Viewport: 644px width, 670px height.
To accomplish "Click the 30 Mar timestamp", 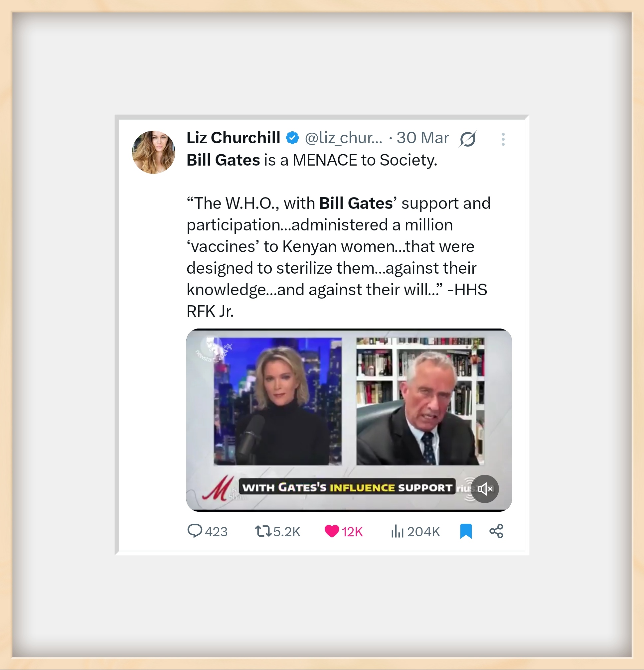I will pos(422,138).
